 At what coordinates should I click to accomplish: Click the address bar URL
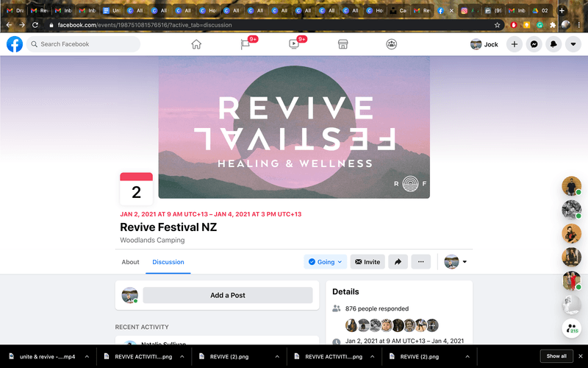point(145,25)
